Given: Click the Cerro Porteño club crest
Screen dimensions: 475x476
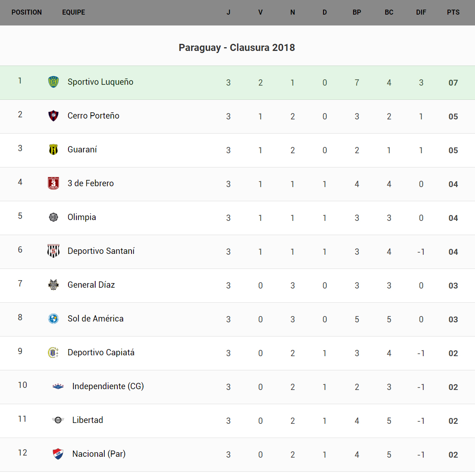Looking at the screenshot, I should (53, 116).
